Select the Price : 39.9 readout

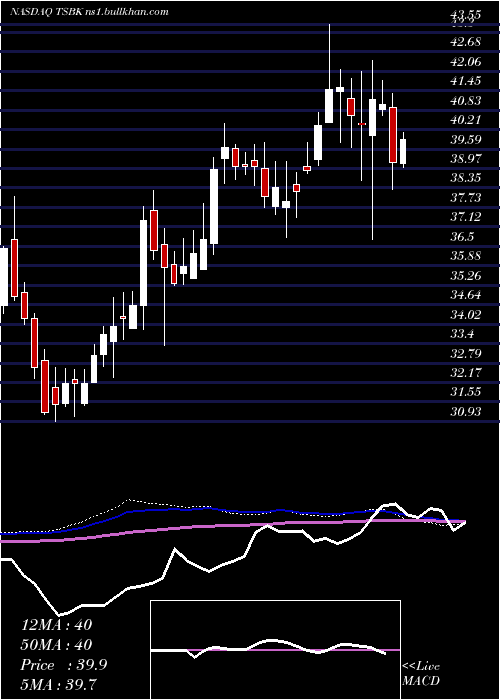pos(64,665)
